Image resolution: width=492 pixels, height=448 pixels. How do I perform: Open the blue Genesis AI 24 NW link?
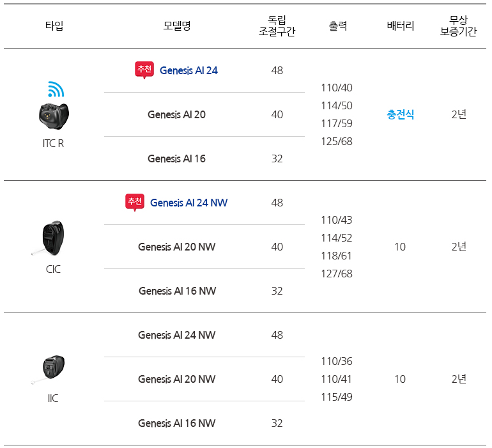[188, 203]
